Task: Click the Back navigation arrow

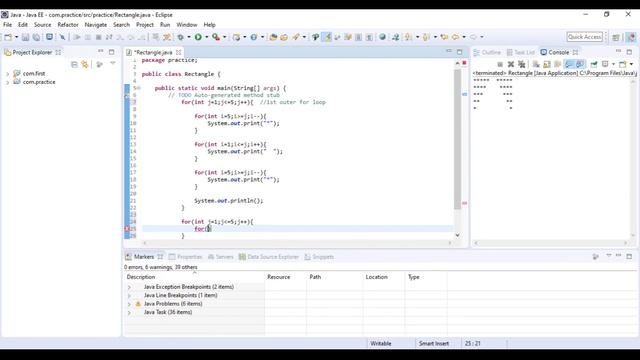Action: 456,37
